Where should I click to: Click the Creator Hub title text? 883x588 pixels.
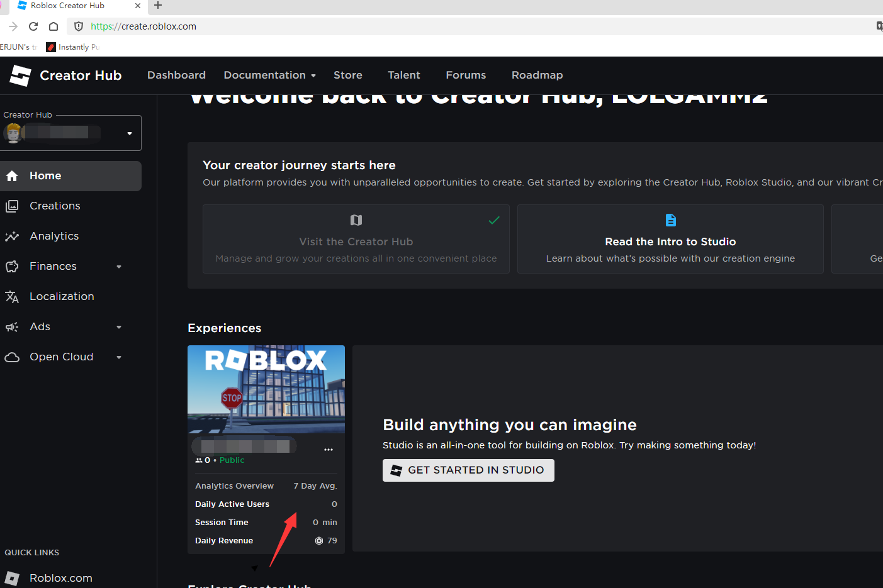point(81,75)
